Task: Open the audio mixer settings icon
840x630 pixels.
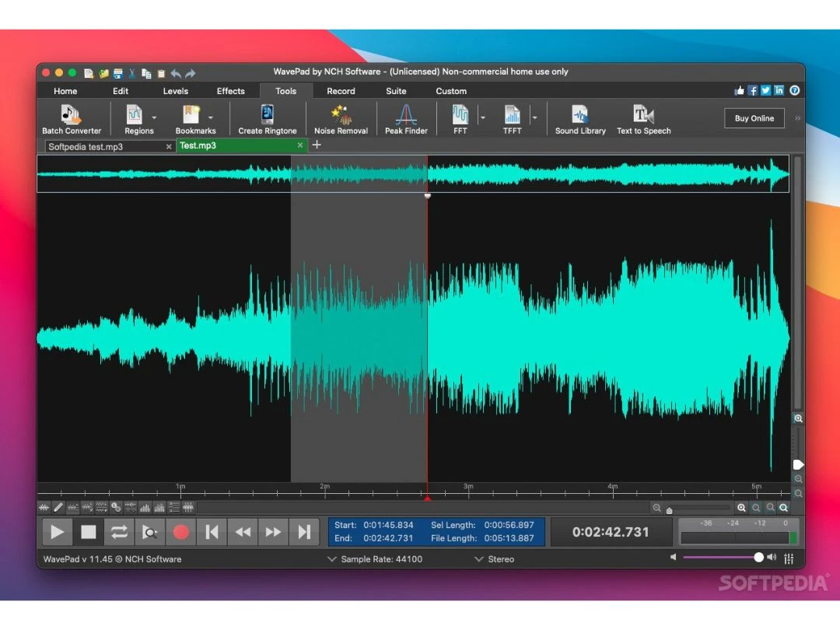Action: 789,558
